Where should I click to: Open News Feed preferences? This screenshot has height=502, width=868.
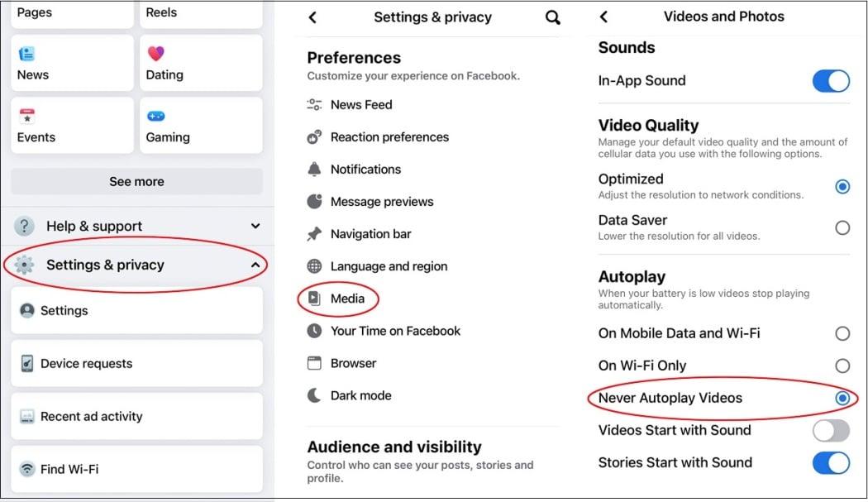361,105
